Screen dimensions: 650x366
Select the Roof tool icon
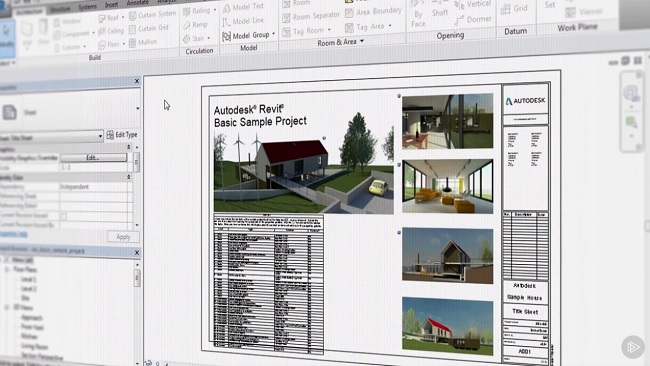[102, 19]
